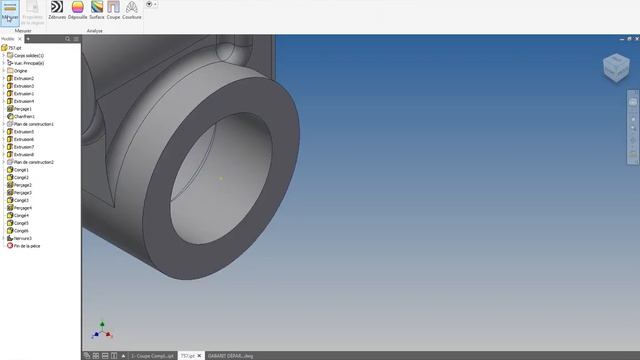Click the tile windows grid icon
The image size is (640, 360).
(x=96, y=356)
